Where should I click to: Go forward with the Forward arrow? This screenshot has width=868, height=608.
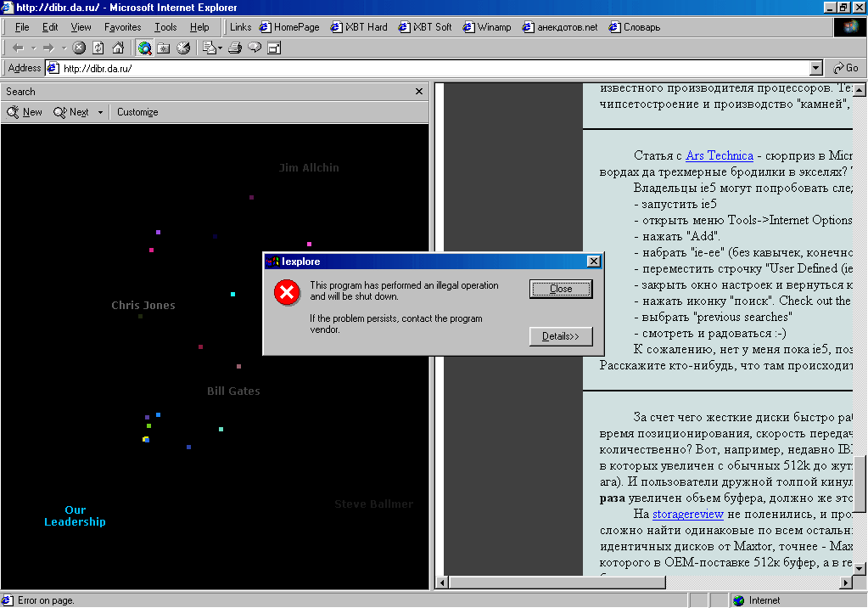pos(48,48)
